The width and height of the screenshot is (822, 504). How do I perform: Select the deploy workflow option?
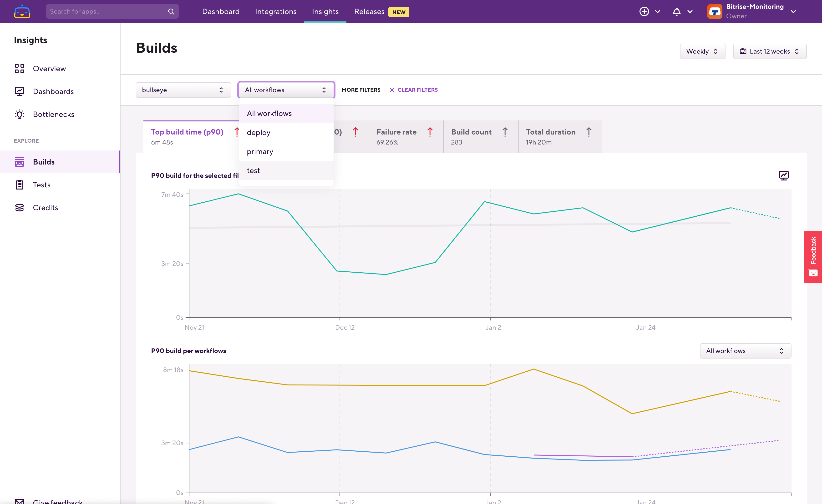point(259,133)
